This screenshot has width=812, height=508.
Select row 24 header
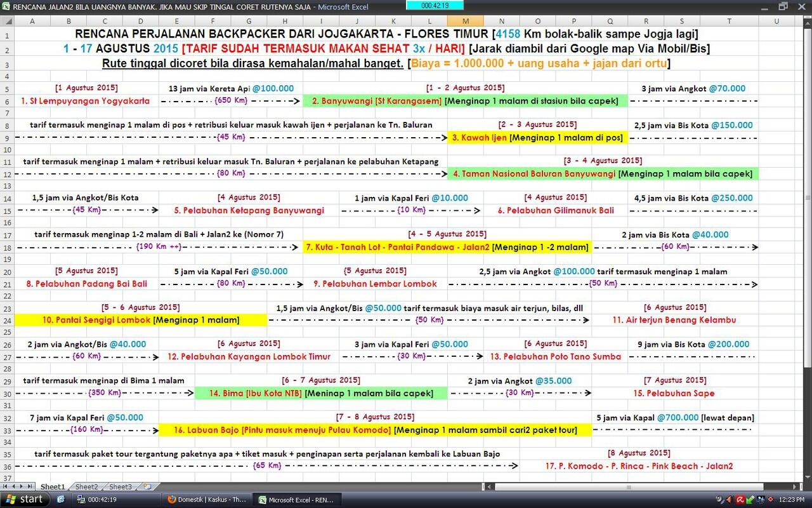[x=7, y=320]
